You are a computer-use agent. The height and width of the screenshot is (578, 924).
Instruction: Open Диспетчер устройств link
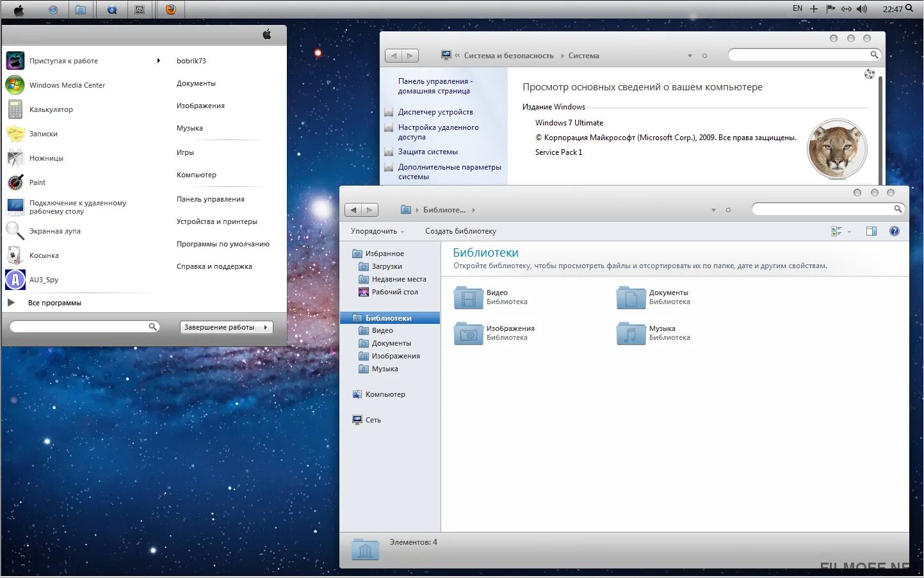[435, 112]
